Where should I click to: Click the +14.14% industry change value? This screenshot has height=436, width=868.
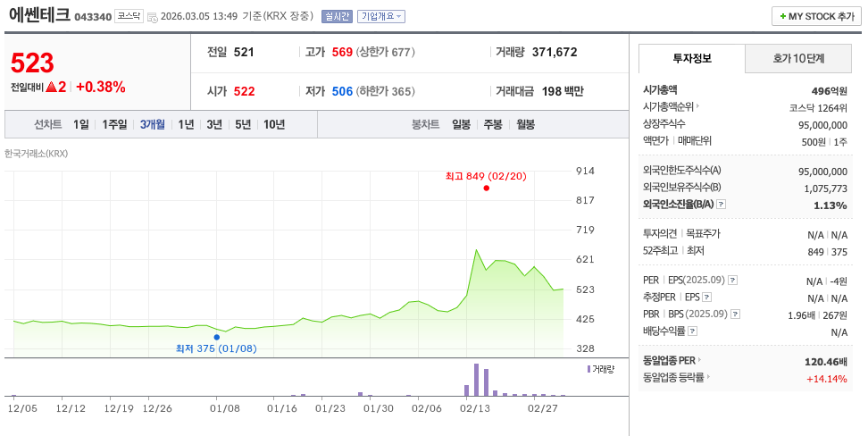827,379
